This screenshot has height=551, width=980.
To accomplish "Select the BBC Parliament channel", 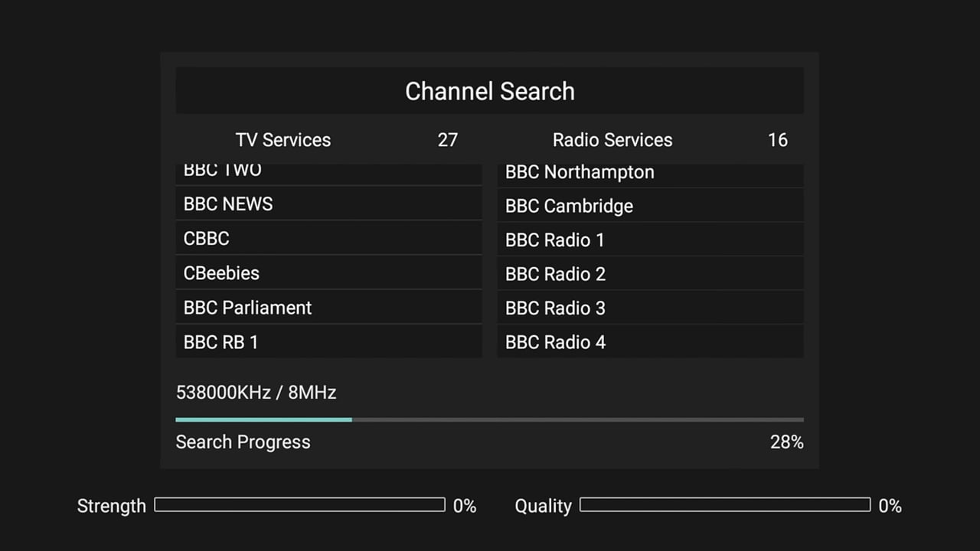I will [328, 308].
